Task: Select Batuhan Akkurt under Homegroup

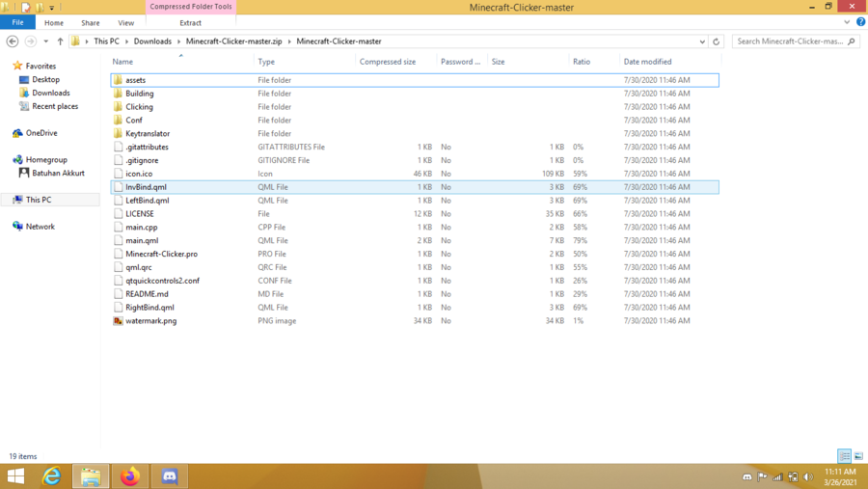Action: point(58,174)
